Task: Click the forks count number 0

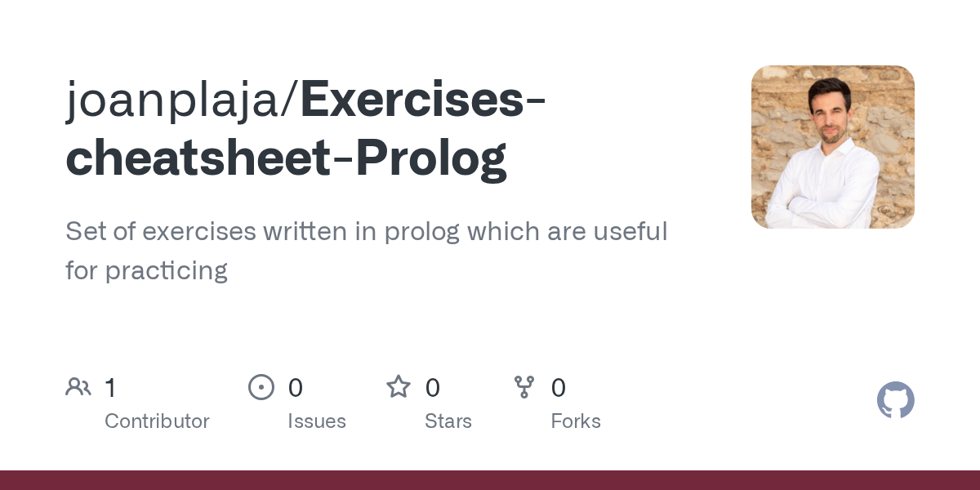Action: [559, 387]
